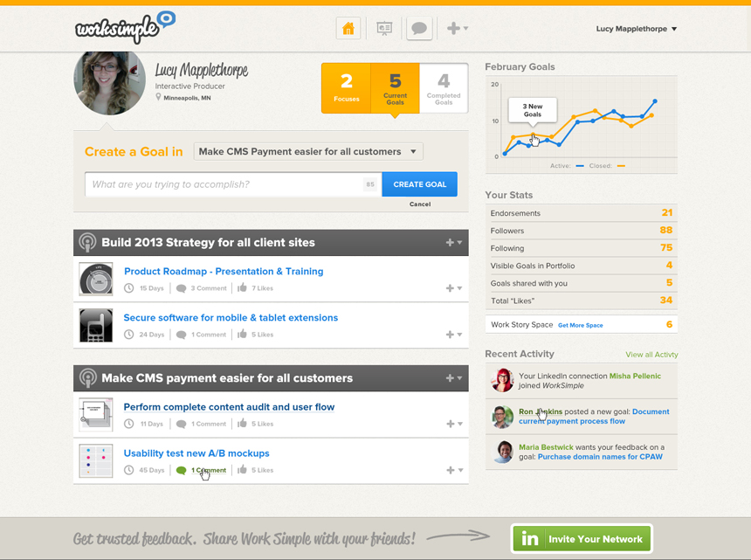Screen dimensions: 751x560
Task: Click View all Activity link
Action: [651, 355]
